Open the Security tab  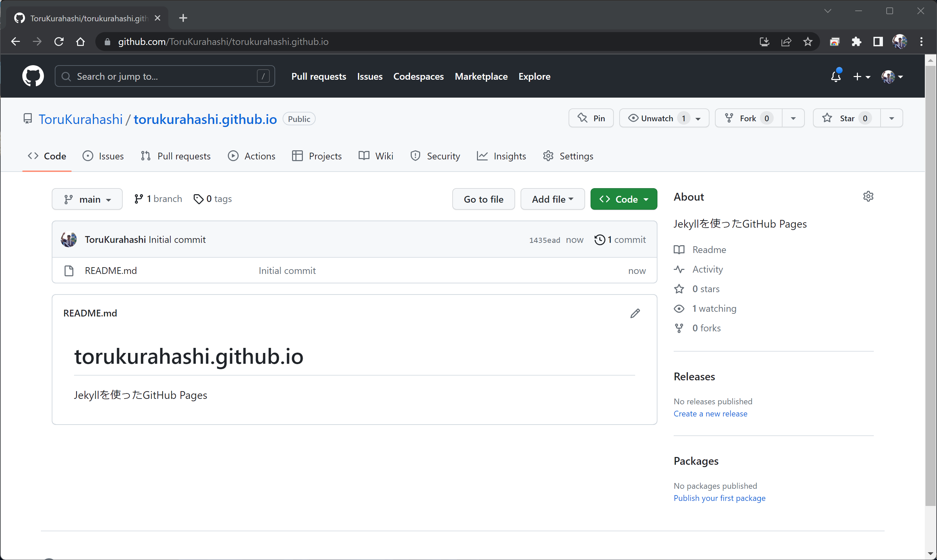point(435,156)
